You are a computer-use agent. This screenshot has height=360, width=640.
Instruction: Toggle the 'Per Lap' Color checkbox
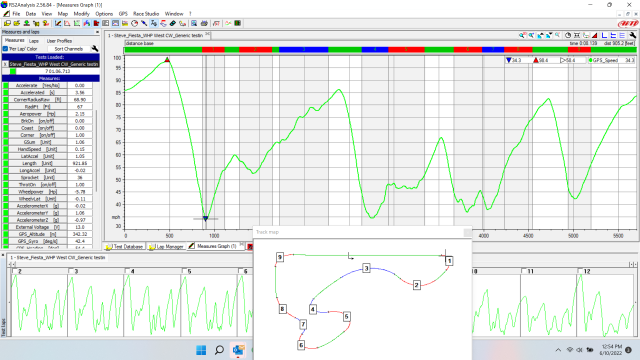coord(5,49)
